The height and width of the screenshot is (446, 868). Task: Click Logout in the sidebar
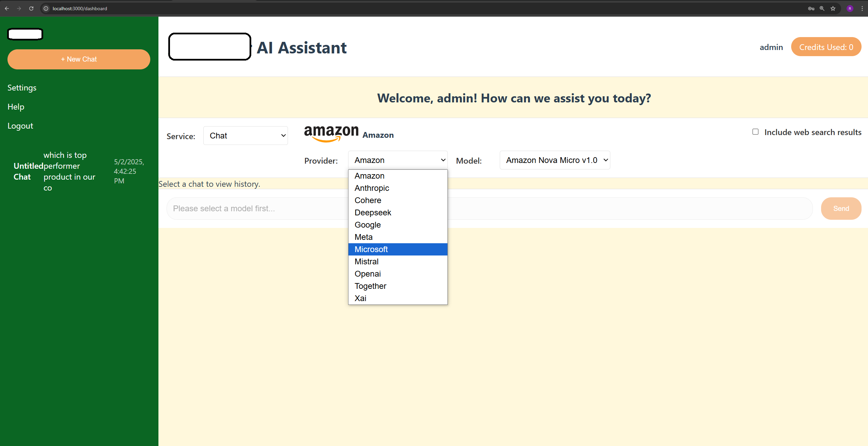[x=20, y=126]
